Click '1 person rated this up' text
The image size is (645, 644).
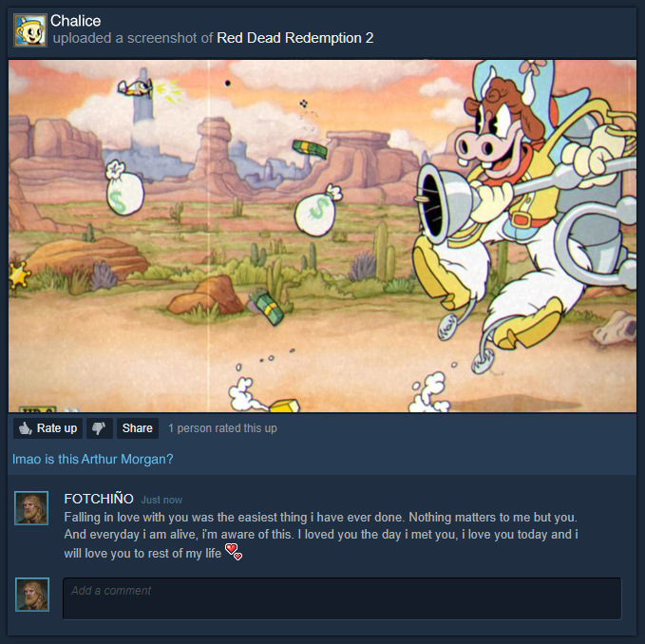pyautogui.click(x=222, y=428)
